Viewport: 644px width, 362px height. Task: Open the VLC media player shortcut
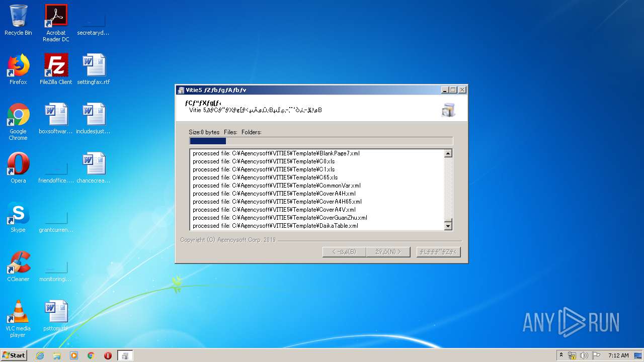(x=18, y=319)
